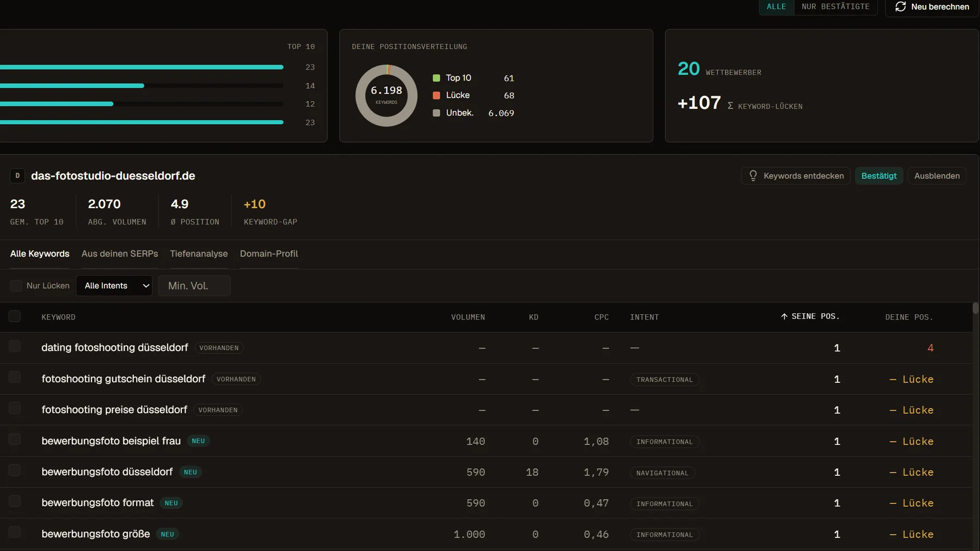Check the row bewerbungsfoto format
This screenshot has height=551, width=980.
(15, 501)
